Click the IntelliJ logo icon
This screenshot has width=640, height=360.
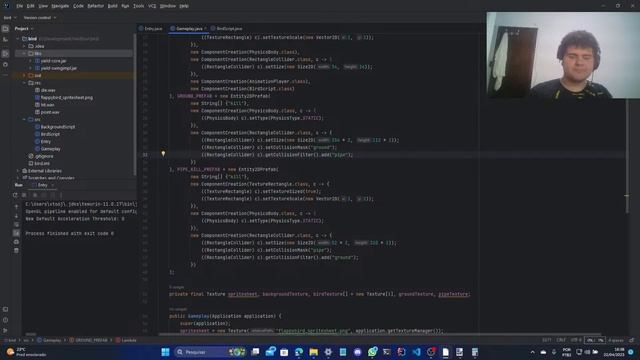[x=6, y=6]
